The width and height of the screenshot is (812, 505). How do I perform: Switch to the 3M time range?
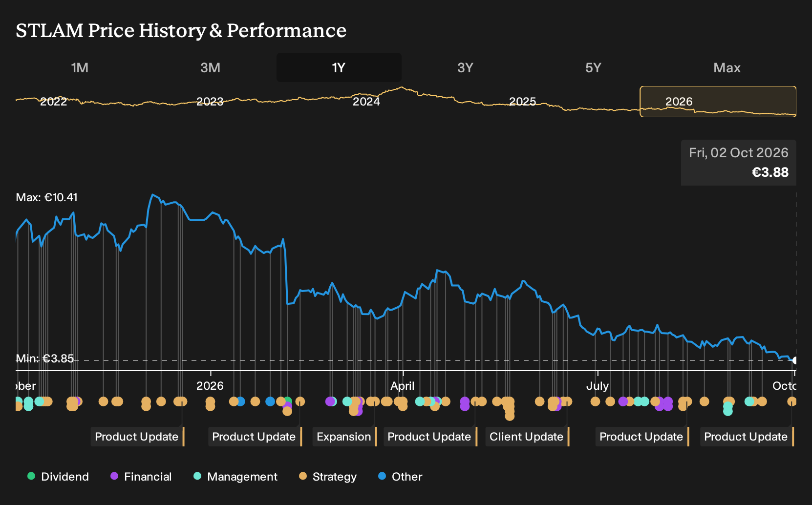coord(210,67)
